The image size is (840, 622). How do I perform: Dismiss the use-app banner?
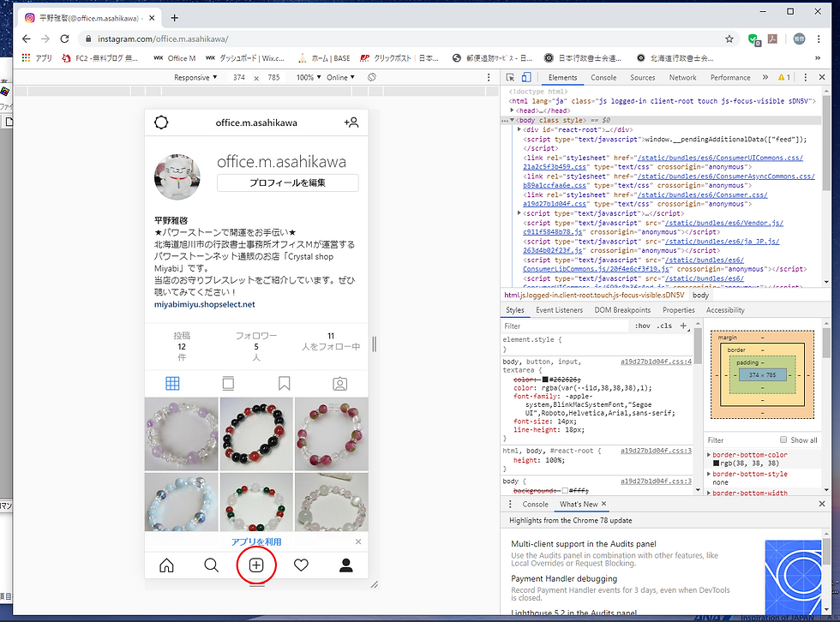(x=358, y=541)
